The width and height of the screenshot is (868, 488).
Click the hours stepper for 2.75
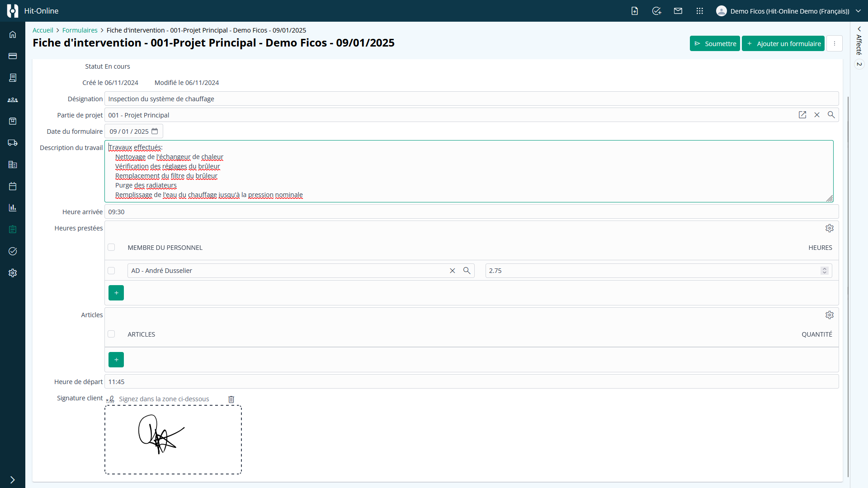pos(825,271)
